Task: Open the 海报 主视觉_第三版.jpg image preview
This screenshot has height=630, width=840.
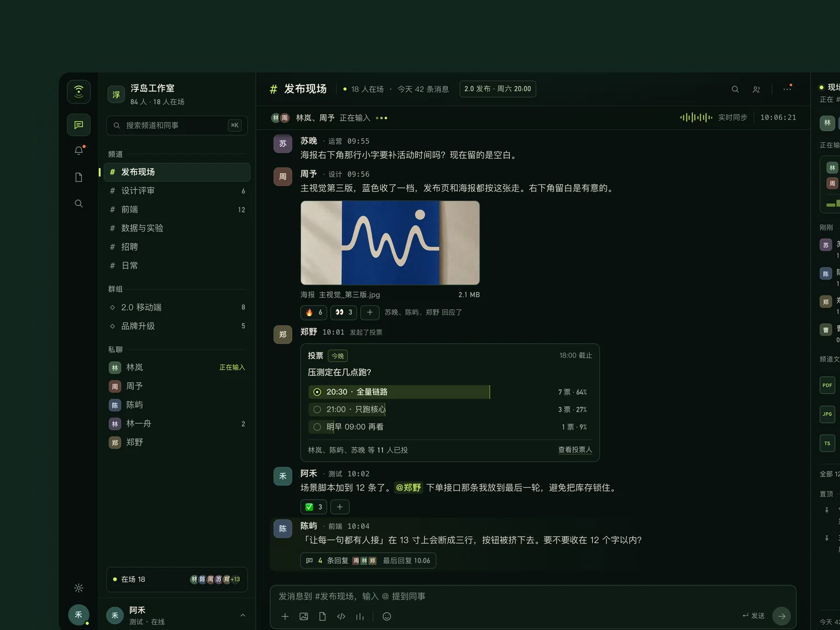Action: pos(390,243)
